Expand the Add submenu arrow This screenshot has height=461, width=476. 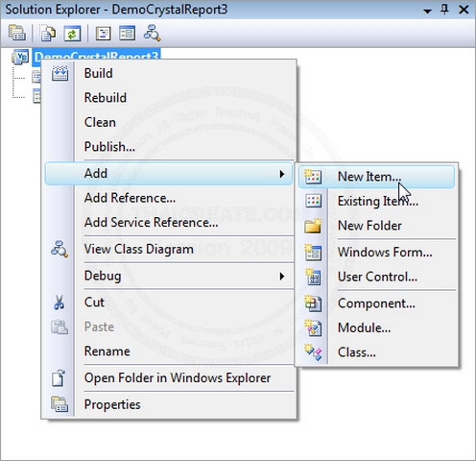pyautogui.click(x=282, y=174)
